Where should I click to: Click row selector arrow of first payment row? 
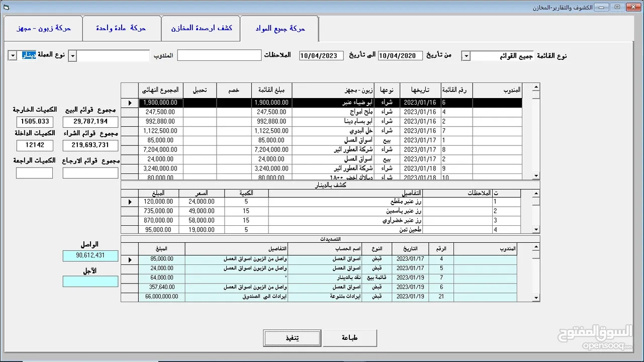click(130, 260)
